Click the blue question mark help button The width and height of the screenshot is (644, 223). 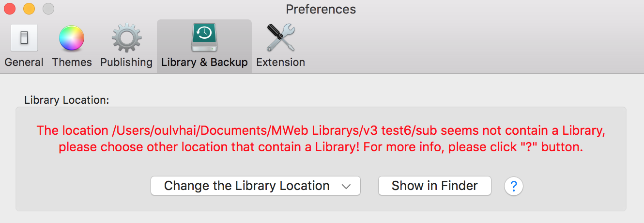click(514, 186)
